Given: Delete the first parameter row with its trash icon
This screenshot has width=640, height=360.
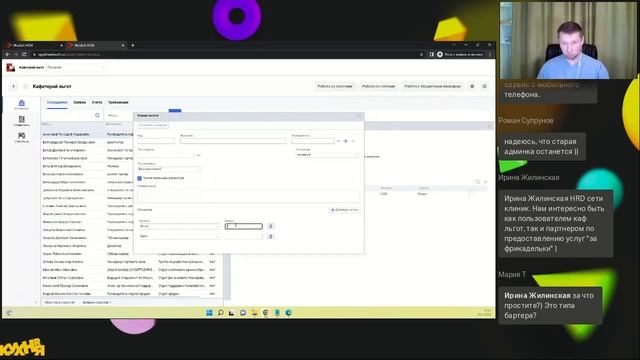Looking at the screenshot, I should tap(271, 226).
